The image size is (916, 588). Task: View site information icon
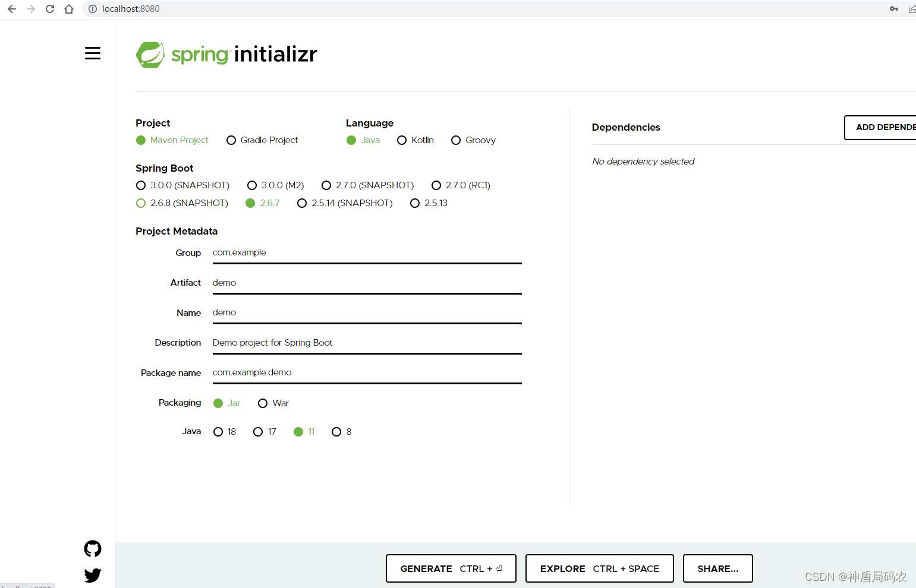(93, 9)
